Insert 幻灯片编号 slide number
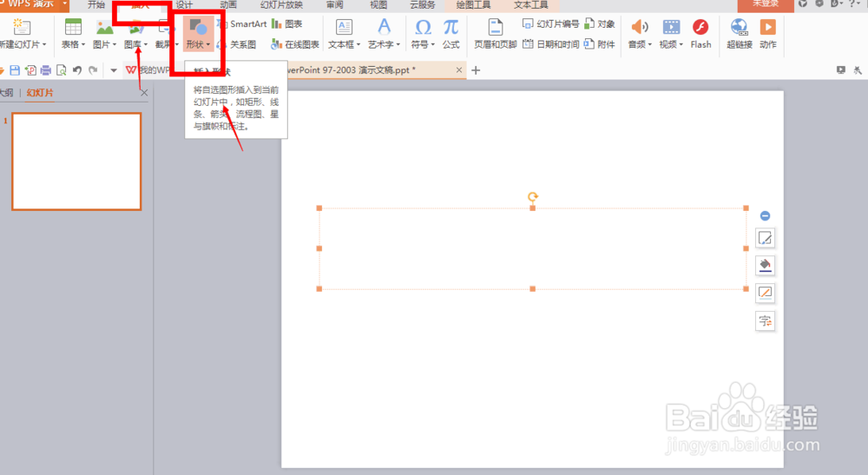This screenshot has height=475, width=868. [x=551, y=23]
